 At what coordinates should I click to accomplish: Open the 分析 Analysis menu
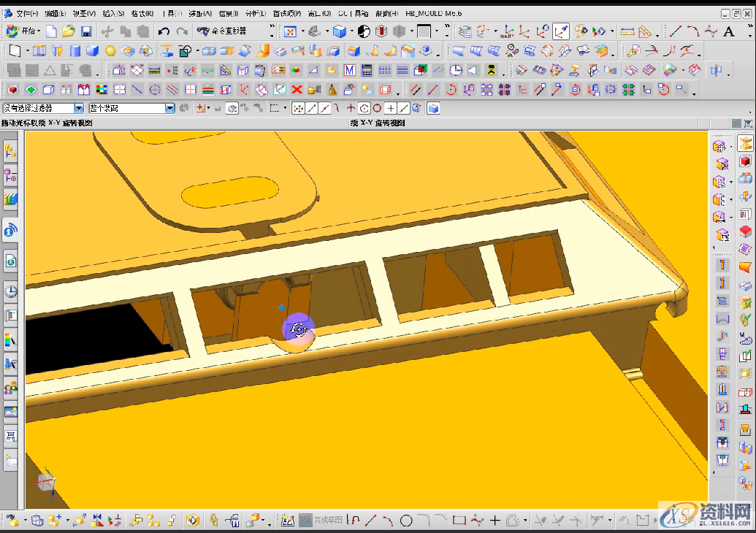click(x=255, y=13)
